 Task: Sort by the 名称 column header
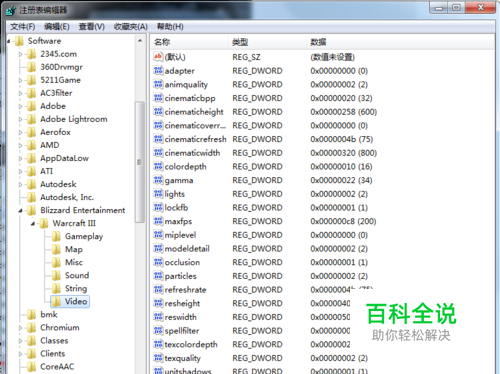point(189,42)
